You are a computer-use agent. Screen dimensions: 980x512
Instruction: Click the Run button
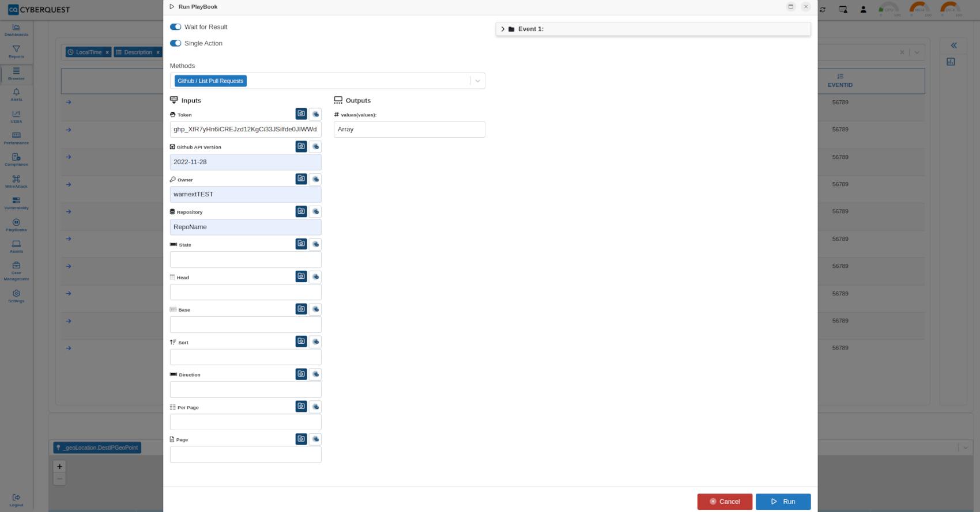point(783,502)
